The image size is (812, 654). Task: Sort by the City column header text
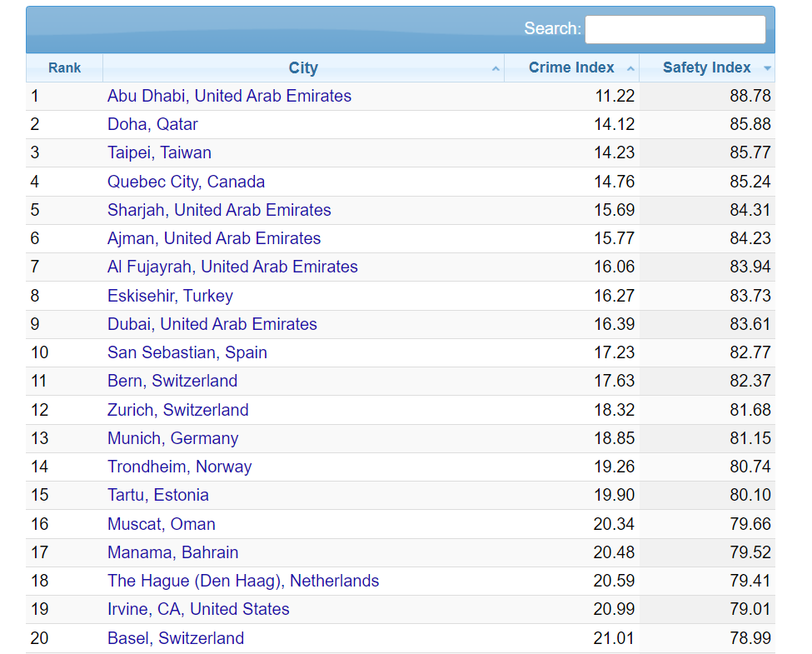[x=303, y=67]
